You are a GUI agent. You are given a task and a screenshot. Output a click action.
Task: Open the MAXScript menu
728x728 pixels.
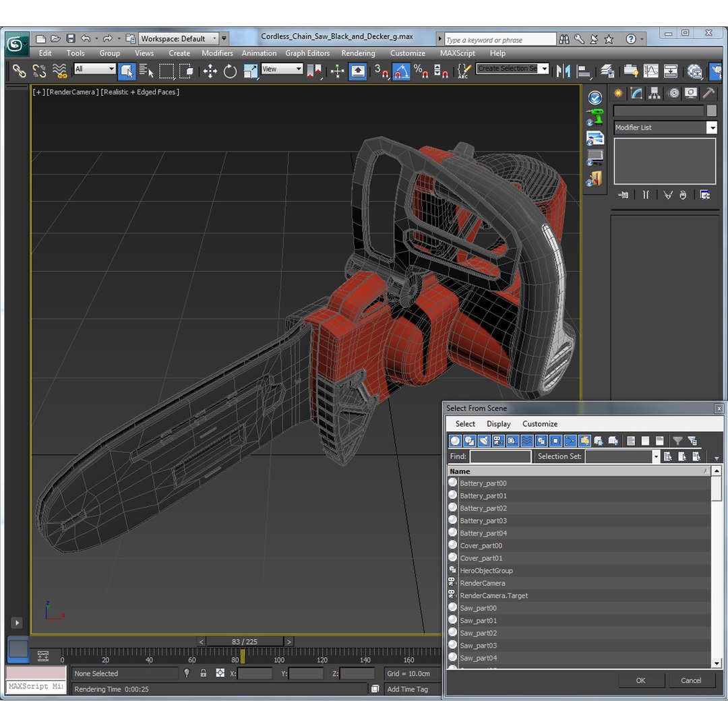(x=457, y=53)
